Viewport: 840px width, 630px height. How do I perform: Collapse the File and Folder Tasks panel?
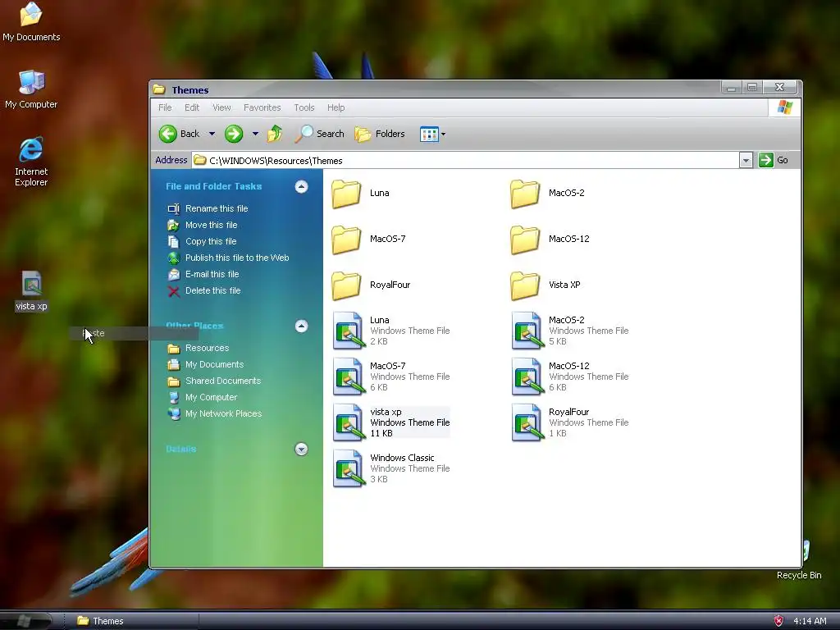coord(302,186)
